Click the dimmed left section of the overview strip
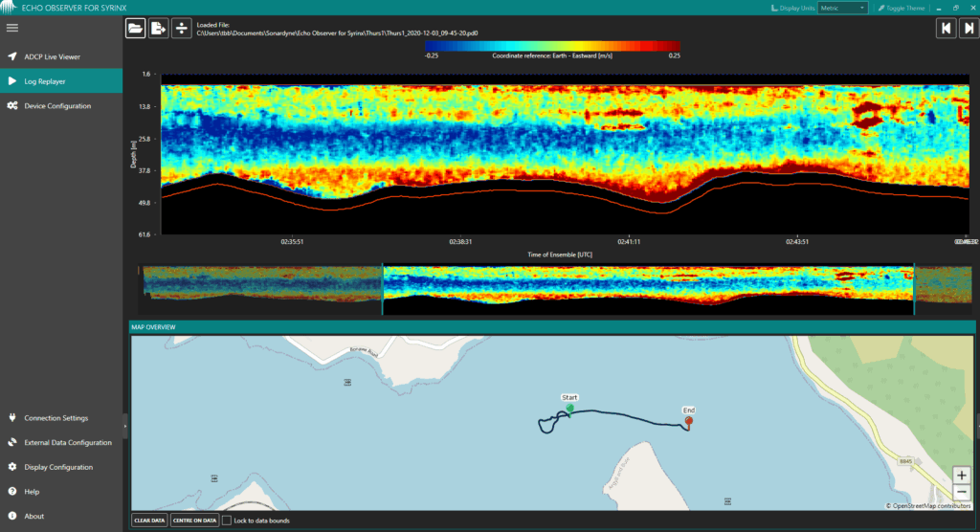The image size is (980, 532). (x=261, y=290)
